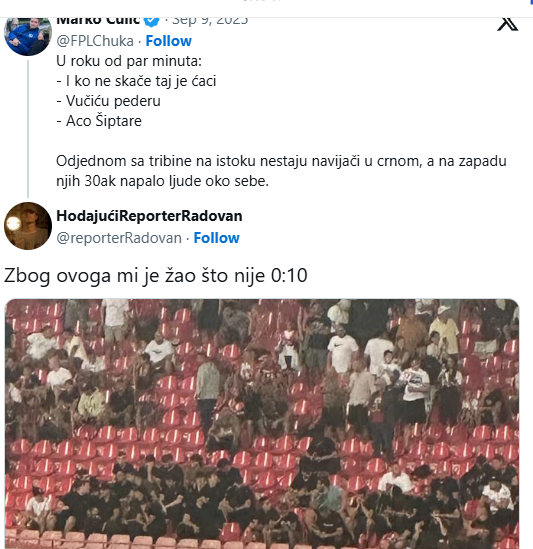The width and height of the screenshot is (533, 549).
Task: Click the 'njih 30ak napalo ljude' sentence
Action: [x=162, y=181]
